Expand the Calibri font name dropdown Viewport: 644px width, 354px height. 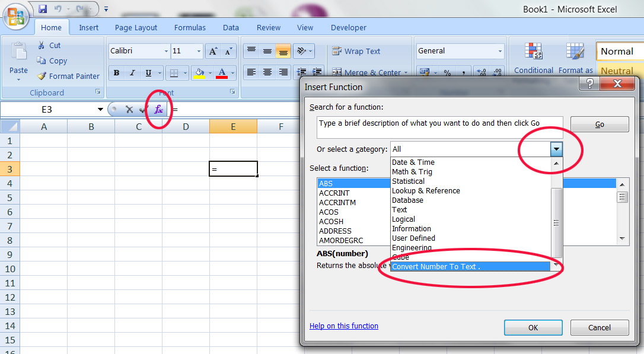coord(166,52)
